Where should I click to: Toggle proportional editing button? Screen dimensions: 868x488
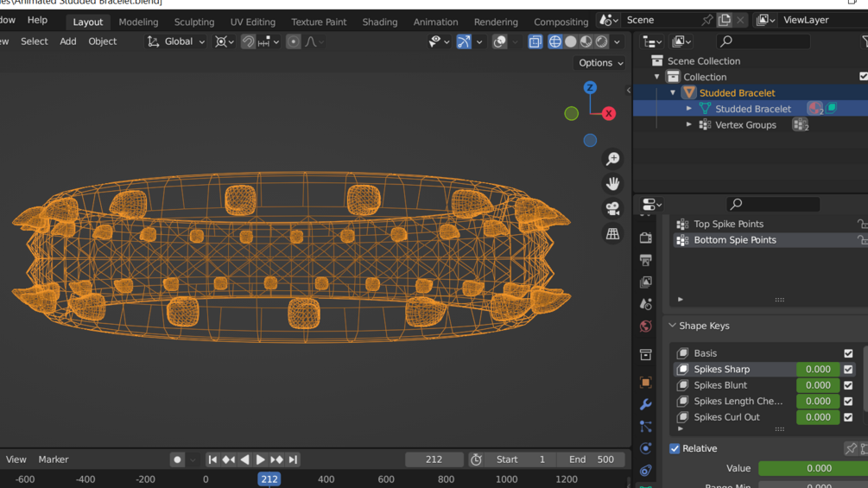pyautogui.click(x=293, y=41)
